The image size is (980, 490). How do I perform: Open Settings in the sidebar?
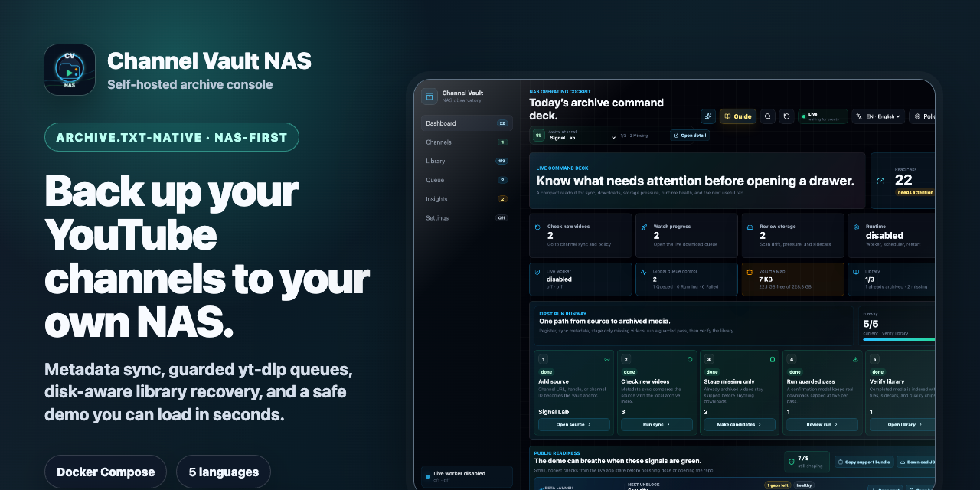point(467,218)
